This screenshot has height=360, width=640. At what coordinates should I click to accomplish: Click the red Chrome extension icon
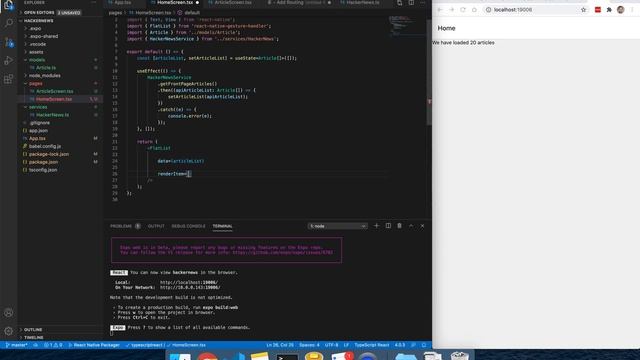(x=598, y=10)
